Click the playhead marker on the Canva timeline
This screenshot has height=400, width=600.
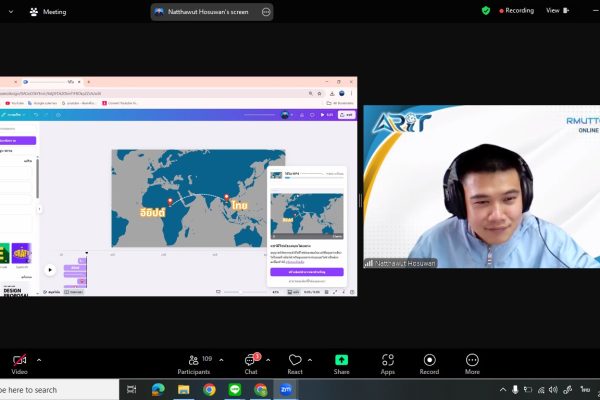[x=86, y=253]
